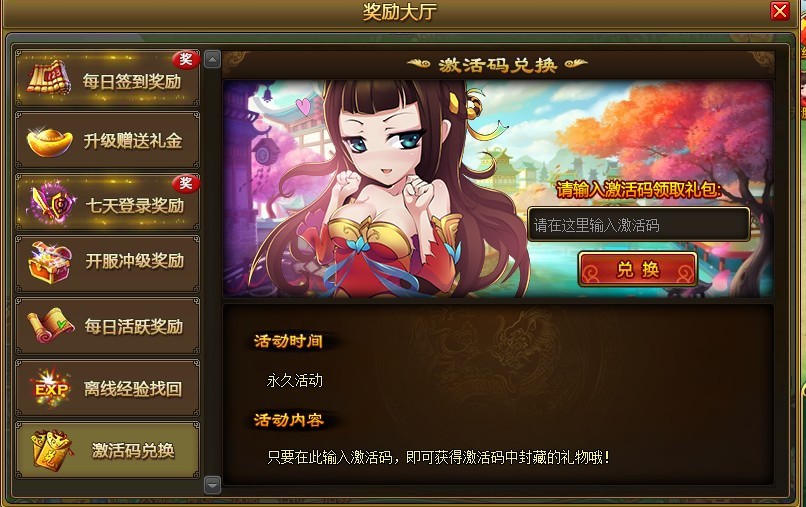Click the treasure chest server-launch reward icon
The image size is (806, 507).
(x=50, y=262)
